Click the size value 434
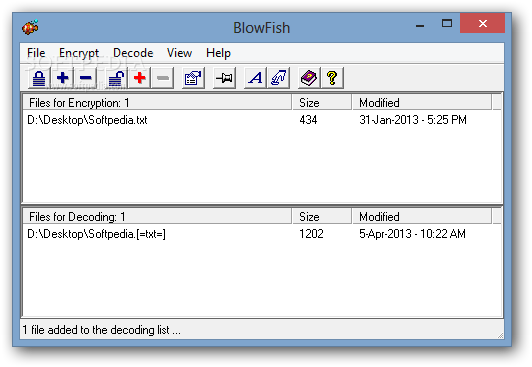This screenshot has height=367, width=532. pos(308,120)
